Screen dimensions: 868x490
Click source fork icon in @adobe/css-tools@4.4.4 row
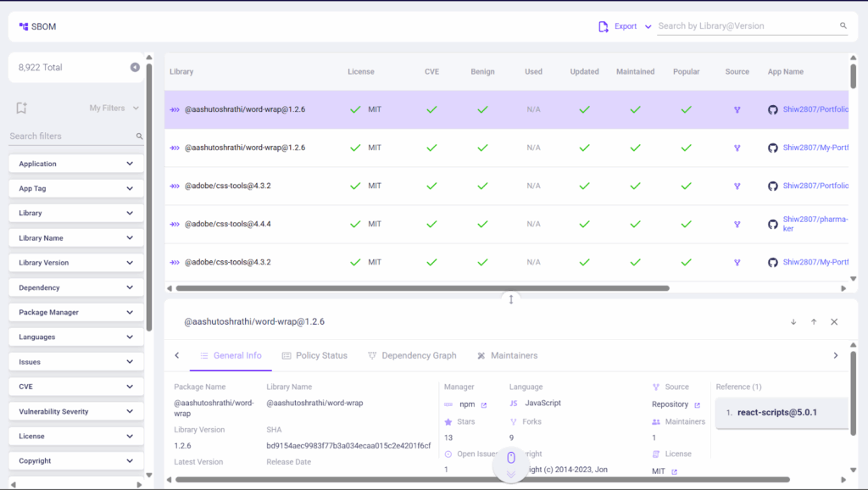[x=737, y=225]
